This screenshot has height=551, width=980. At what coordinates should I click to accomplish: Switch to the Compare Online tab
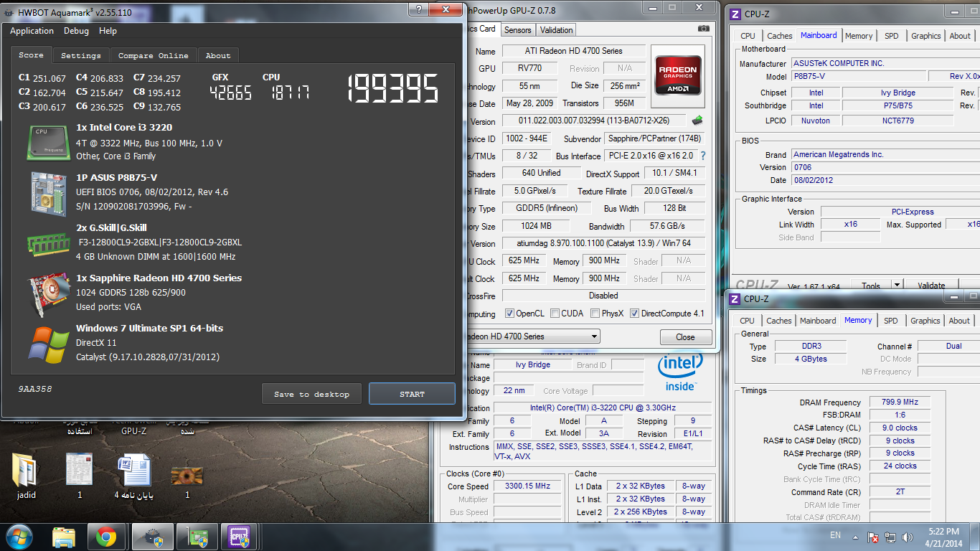tap(153, 55)
